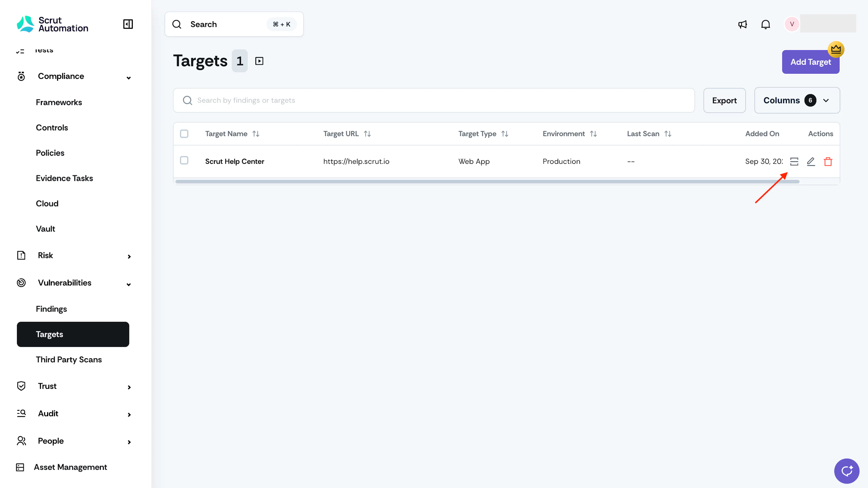Open the user avatar V profile
The image size is (868, 488).
click(792, 24)
